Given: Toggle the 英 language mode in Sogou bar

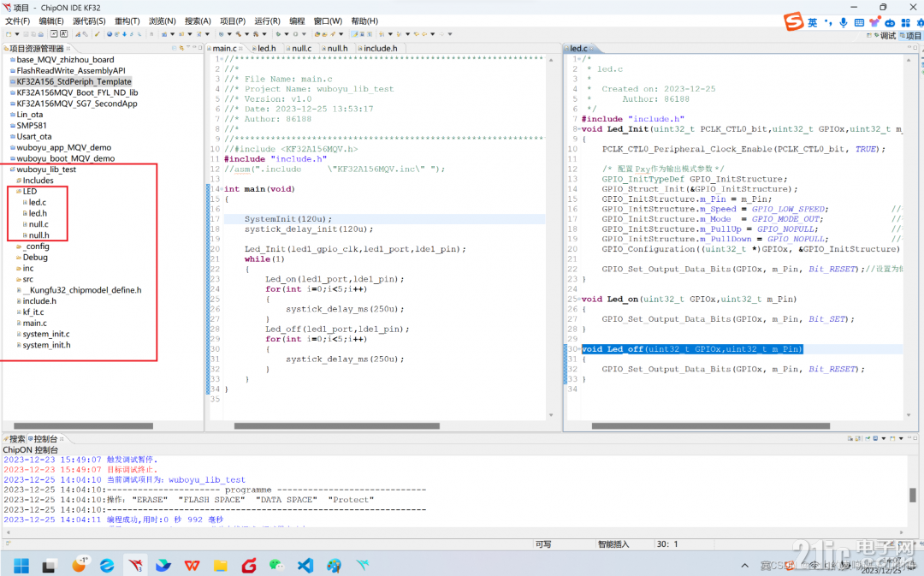Looking at the screenshot, I should click(x=812, y=22).
